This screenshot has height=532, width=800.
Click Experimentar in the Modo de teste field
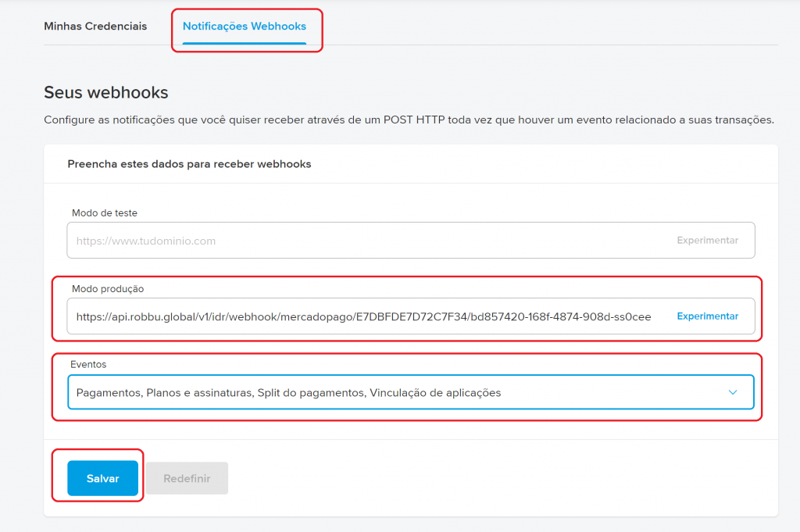(707, 241)
